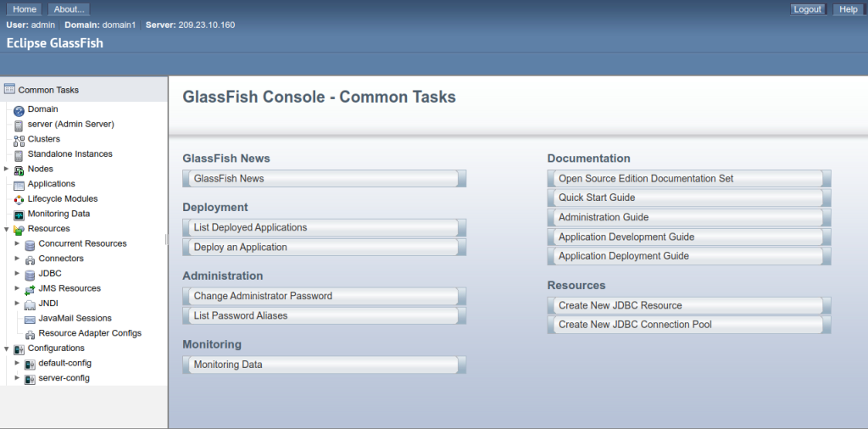Click the JavaMail Sessions envelope icon

tap(30, 320)
